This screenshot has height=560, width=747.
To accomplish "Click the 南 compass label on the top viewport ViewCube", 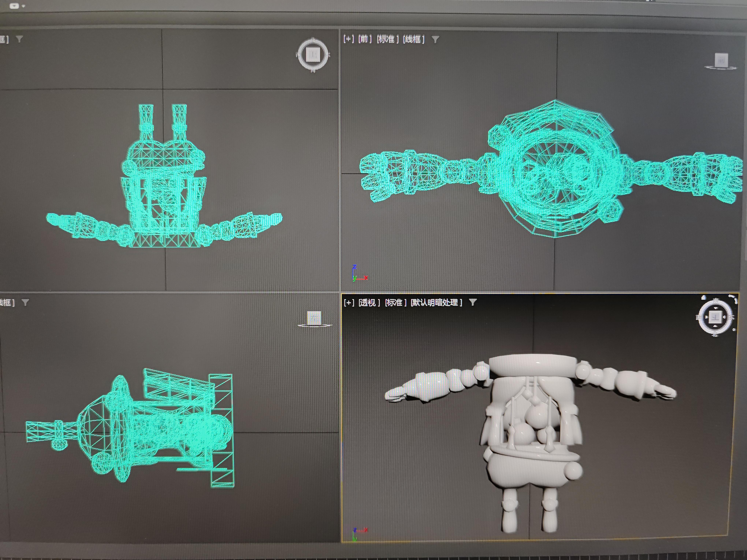I will coord(313,71).
